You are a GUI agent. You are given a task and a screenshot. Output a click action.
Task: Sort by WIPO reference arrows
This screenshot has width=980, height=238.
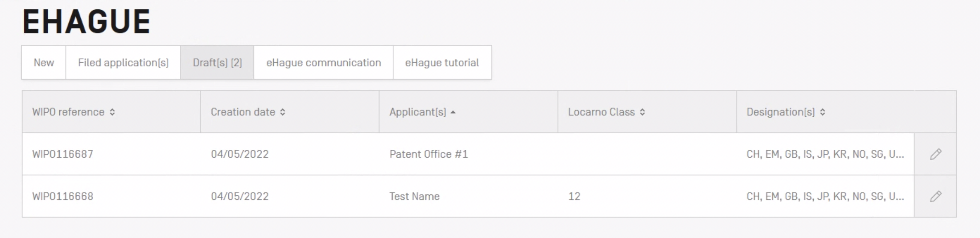tap(112, 112)
